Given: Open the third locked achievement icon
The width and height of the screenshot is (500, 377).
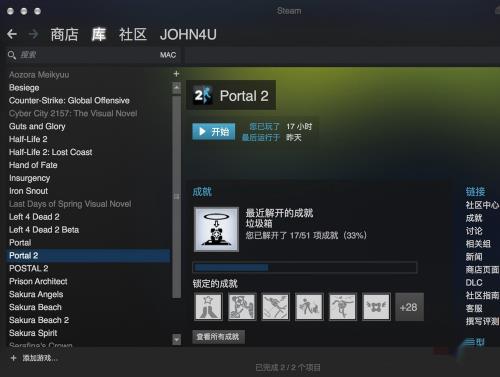Looking at the screenshot, I should 275,307.
